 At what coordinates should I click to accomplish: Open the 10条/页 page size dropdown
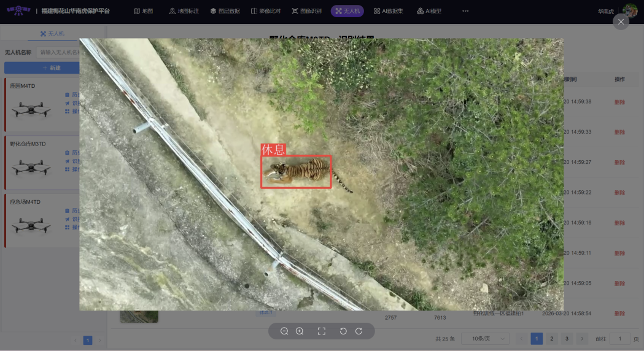pyautogui.click(x=486, y=339)
